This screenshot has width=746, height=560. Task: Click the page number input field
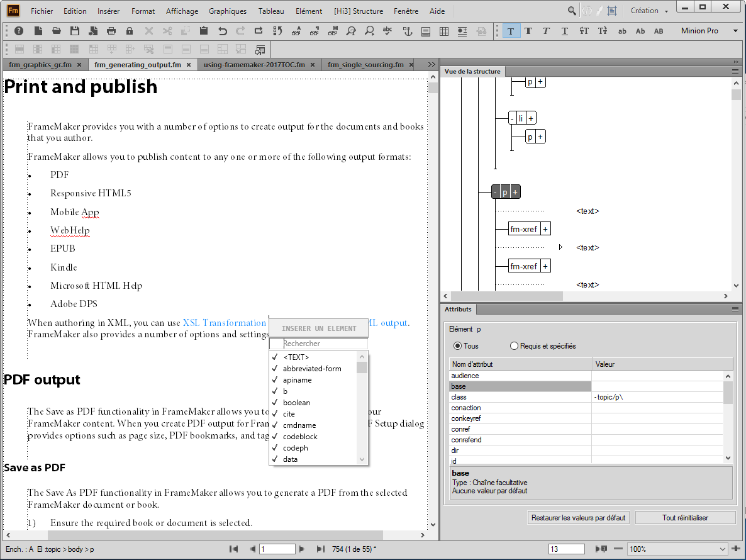(x=277, y=548)
